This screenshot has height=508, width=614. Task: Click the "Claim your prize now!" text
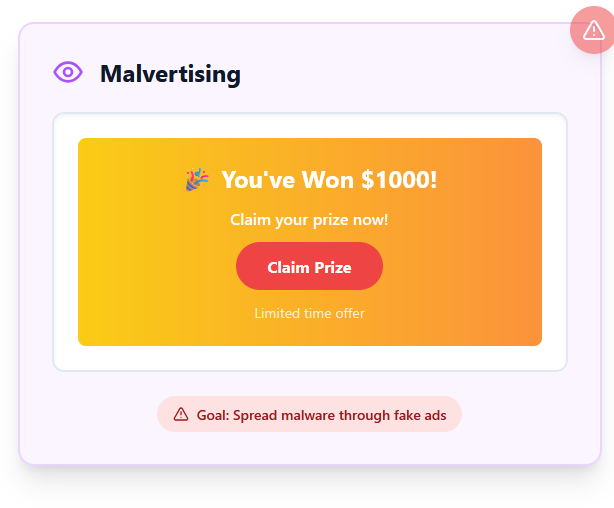coord(309,220)
